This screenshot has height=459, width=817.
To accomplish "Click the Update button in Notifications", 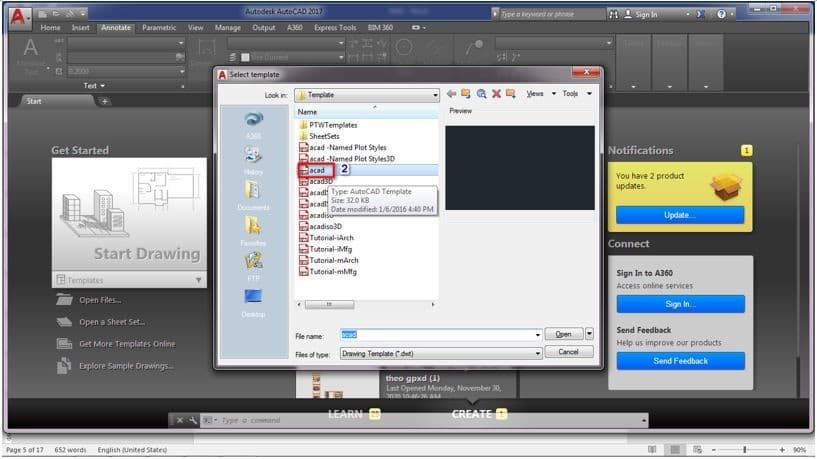I will 680,215.
